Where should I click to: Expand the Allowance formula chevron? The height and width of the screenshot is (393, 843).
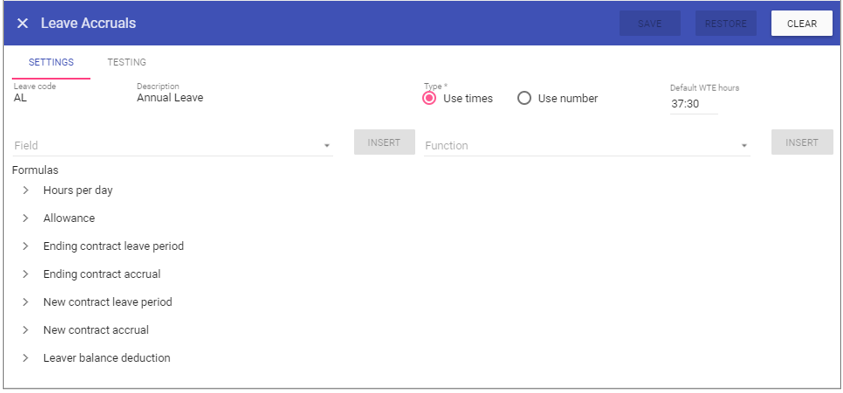coord(25,218)
